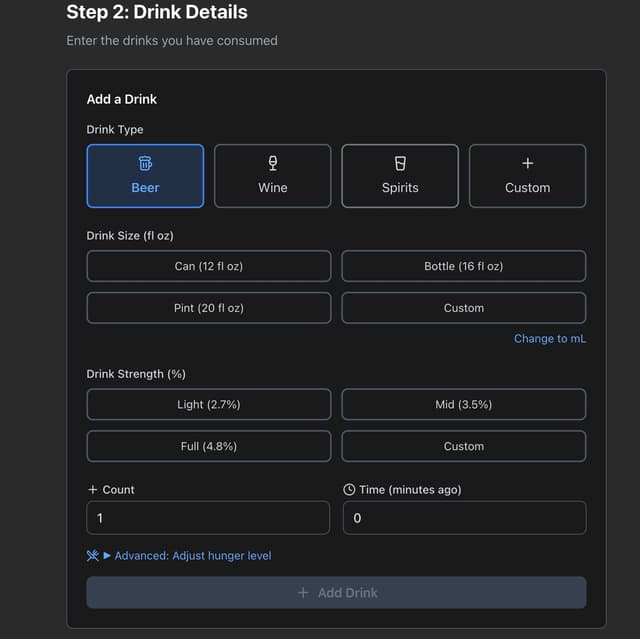Click the plus icon beside Count
Image resolution: width=640 pixels, height=639 pixels.
[x=93, y=490]
